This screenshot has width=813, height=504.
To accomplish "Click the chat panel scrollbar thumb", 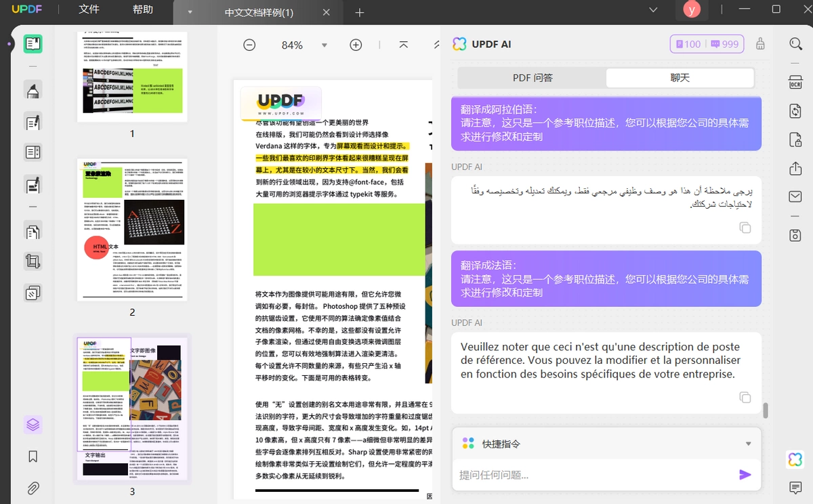I will click(766, 411).
